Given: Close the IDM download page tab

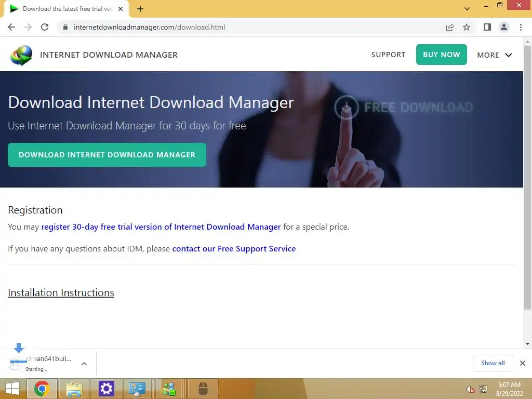Looking at the screenshot, I should click(121, 9).
